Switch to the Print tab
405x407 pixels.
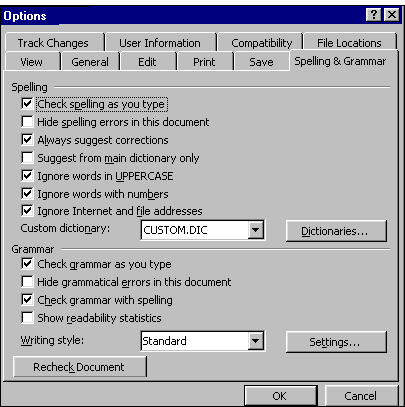tap(204, 62)
